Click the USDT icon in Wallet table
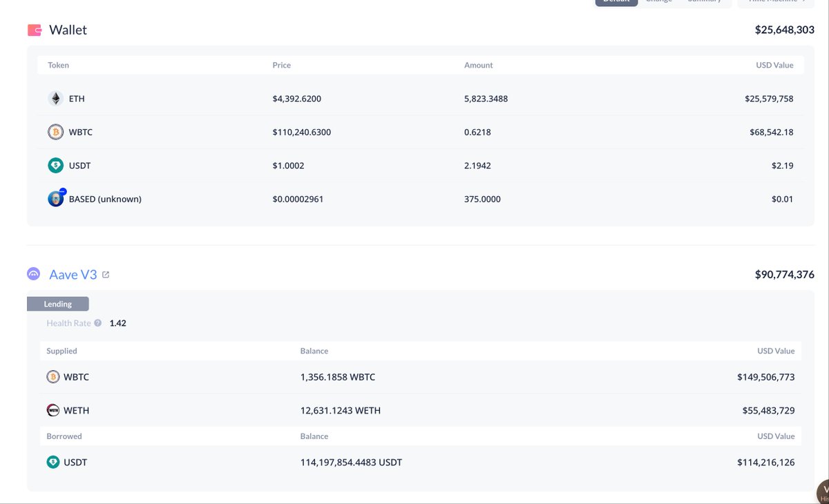Image resolution: width=829 pixels, height=504 pixels. (55, 166)
